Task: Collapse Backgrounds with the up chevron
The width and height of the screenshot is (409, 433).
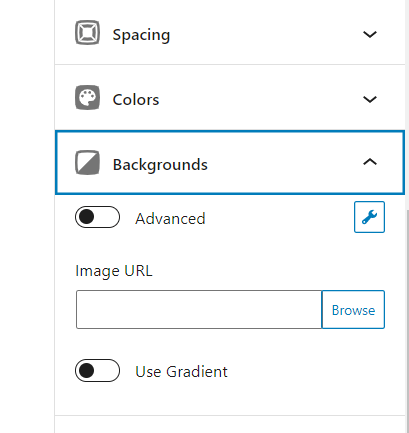Action: [370, 162]
